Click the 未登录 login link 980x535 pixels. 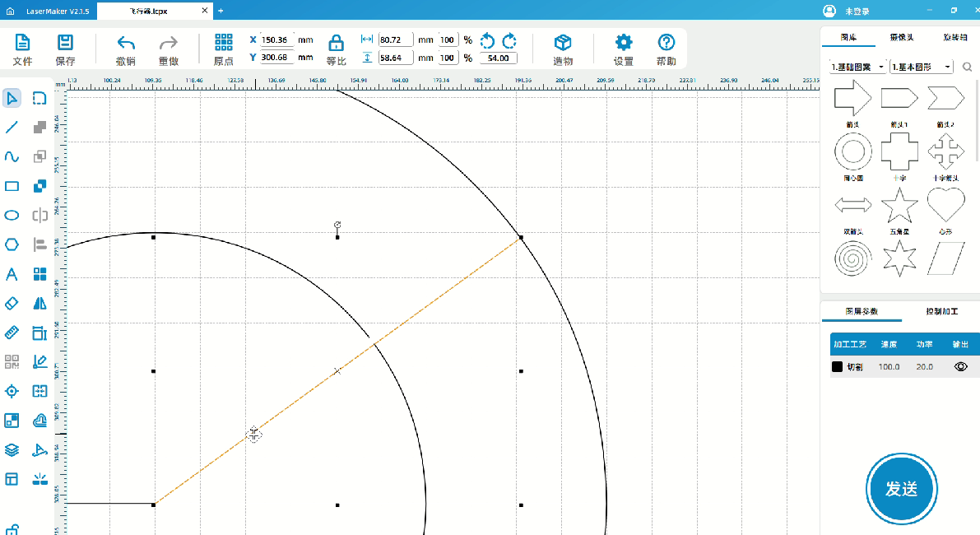tap(857, 11)
